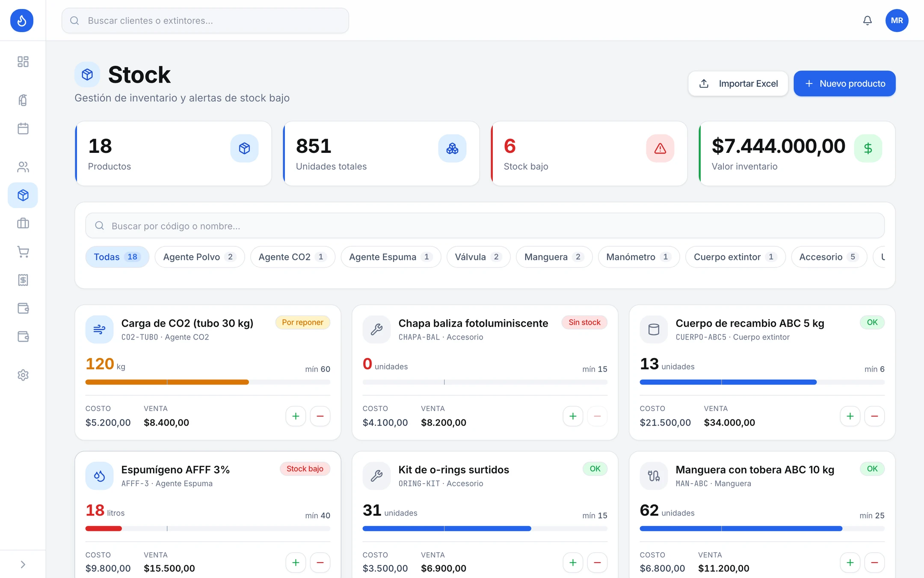
Task: Click the Carga de CO2 orange stock bar
Action: pyautogui.click(x=167, y=382)
